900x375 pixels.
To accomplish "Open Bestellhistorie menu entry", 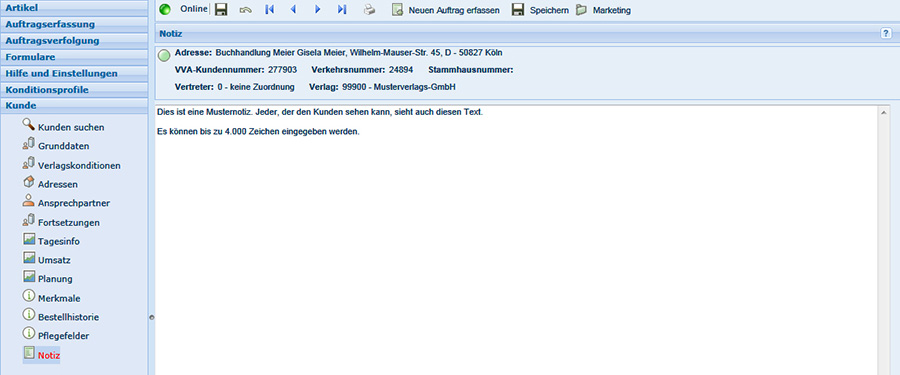I will tap(68, 317).
